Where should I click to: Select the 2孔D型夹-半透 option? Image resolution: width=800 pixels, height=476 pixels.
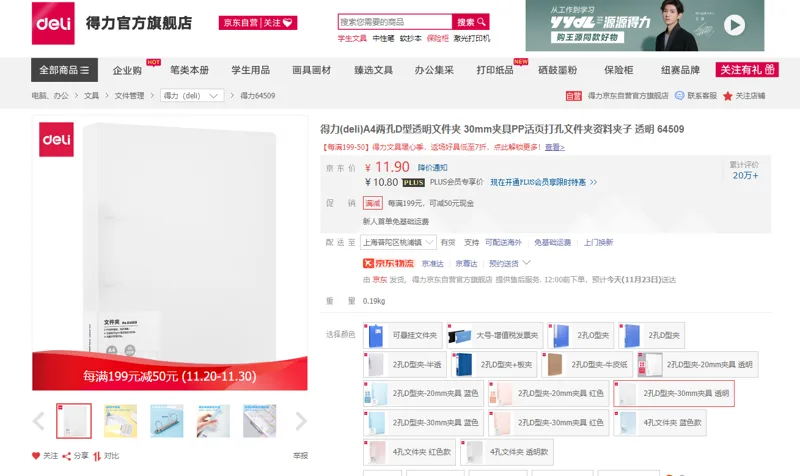tap(405, 364)
